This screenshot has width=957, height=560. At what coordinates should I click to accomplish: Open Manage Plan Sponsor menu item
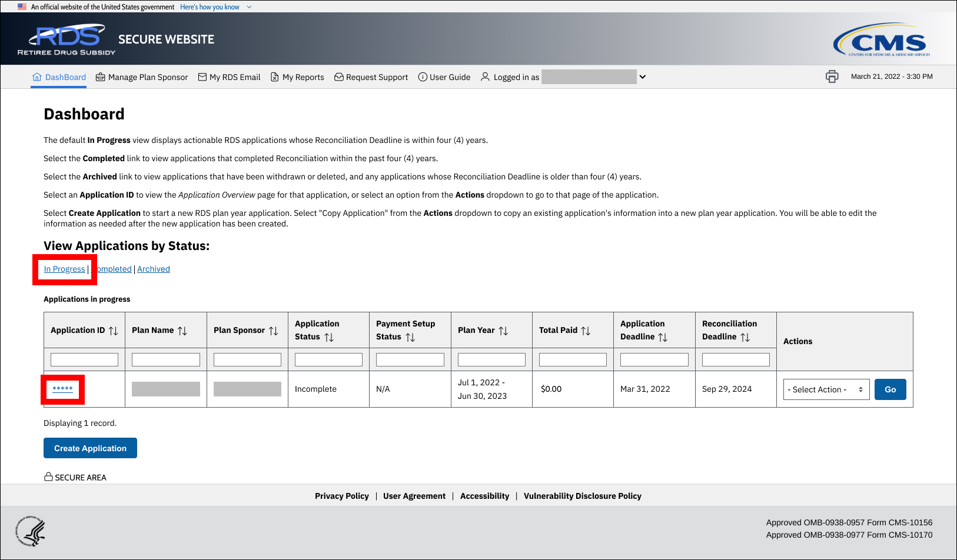click(142, 77)
